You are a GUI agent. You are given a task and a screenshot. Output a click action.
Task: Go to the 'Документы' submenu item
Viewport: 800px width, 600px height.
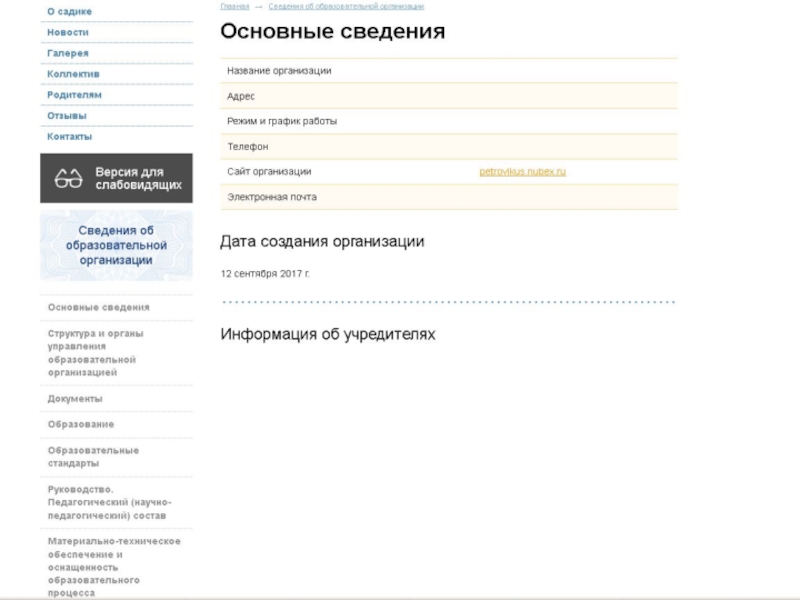[x=75, y=398]
